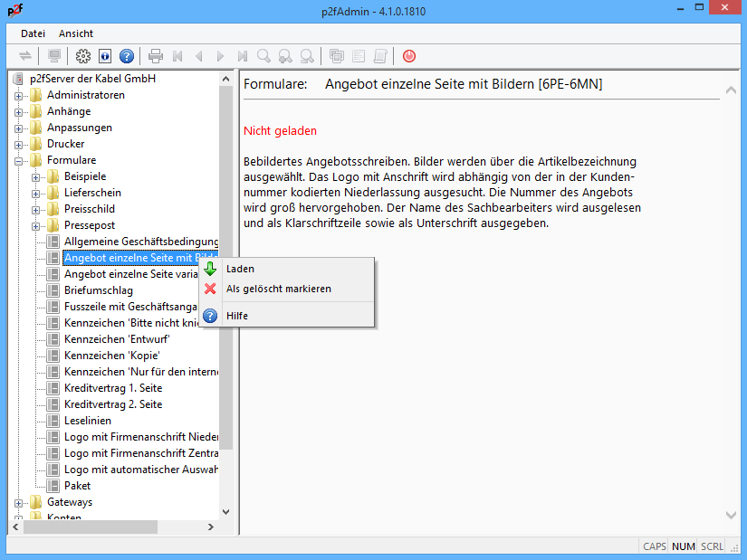Open the Ansicht menu
This screenshot has height=560, width=747.
76,33
